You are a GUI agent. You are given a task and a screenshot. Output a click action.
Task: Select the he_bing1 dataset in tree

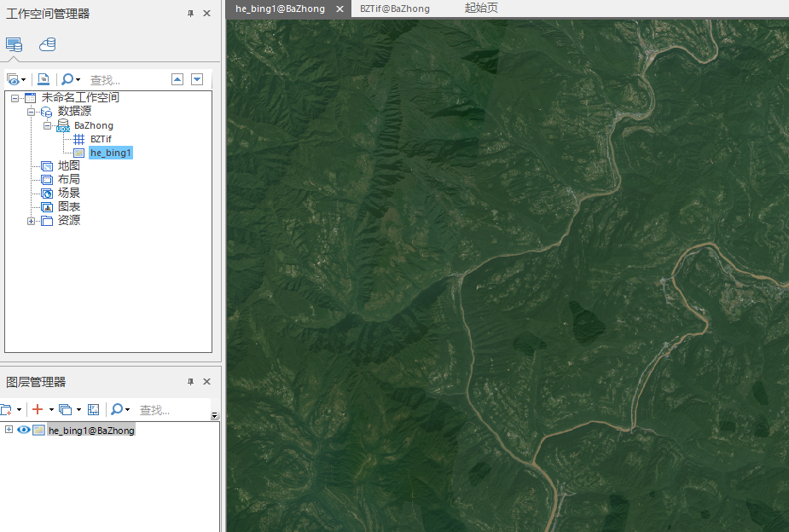click(x=111, y=153)
